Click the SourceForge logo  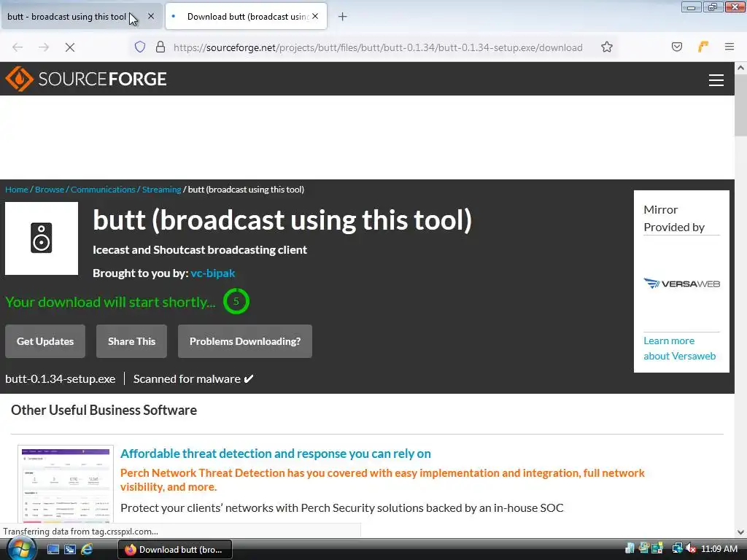click(x=86, y=79)
